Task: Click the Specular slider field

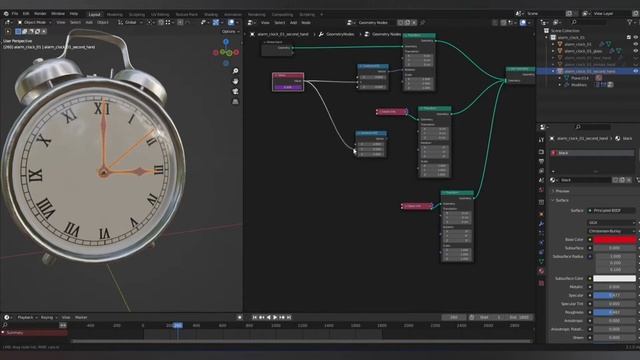Action: [x=615, y=295]
